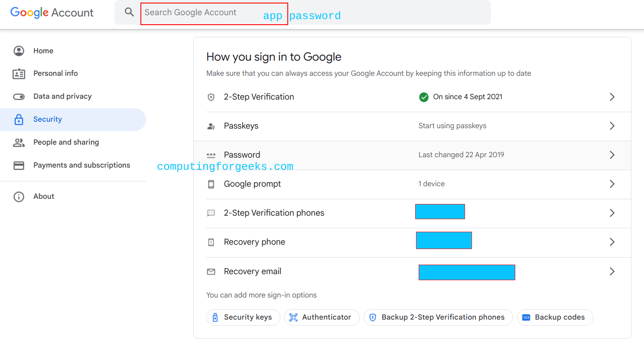Expand the Password row chevron
This screenshot has width=644, height=343.
[612, 155]
